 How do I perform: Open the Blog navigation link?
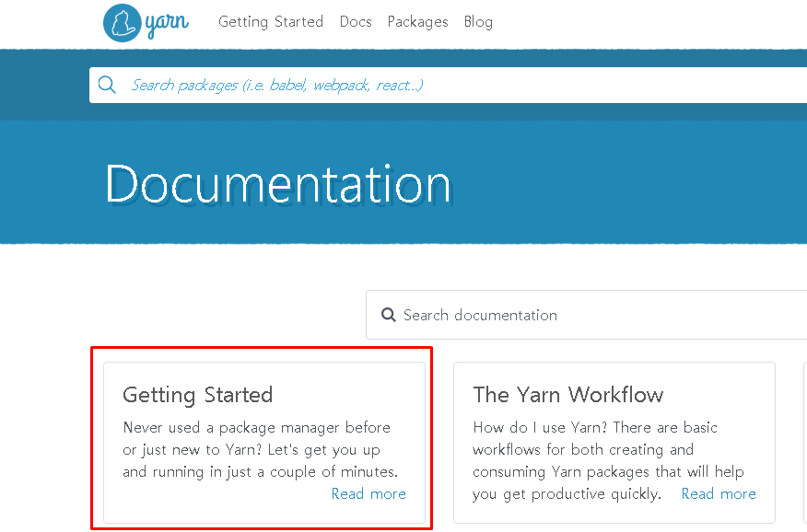[478, 21]
